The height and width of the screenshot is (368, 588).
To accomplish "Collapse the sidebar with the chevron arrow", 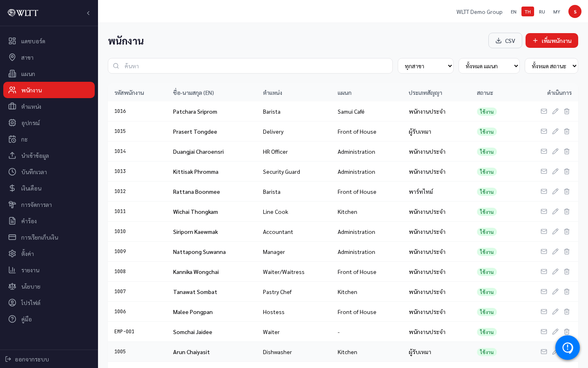I will point(88,13).
